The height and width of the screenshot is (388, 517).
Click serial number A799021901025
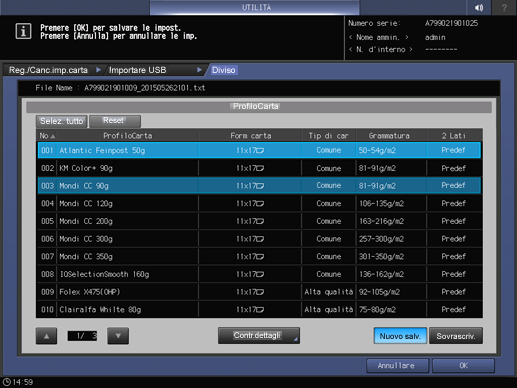coord(451,23)
